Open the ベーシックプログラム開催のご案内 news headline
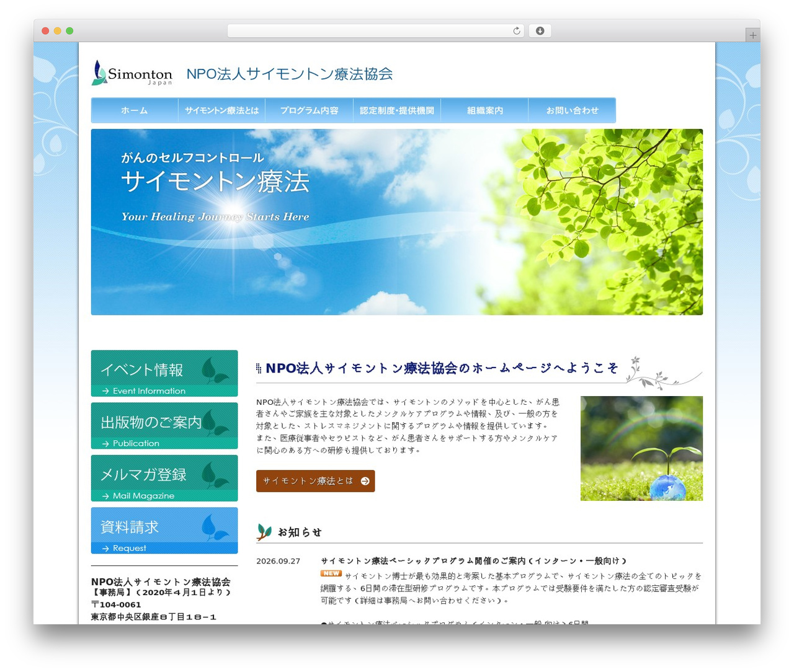This screenshot has width=794, height=672. click(474, 561)
